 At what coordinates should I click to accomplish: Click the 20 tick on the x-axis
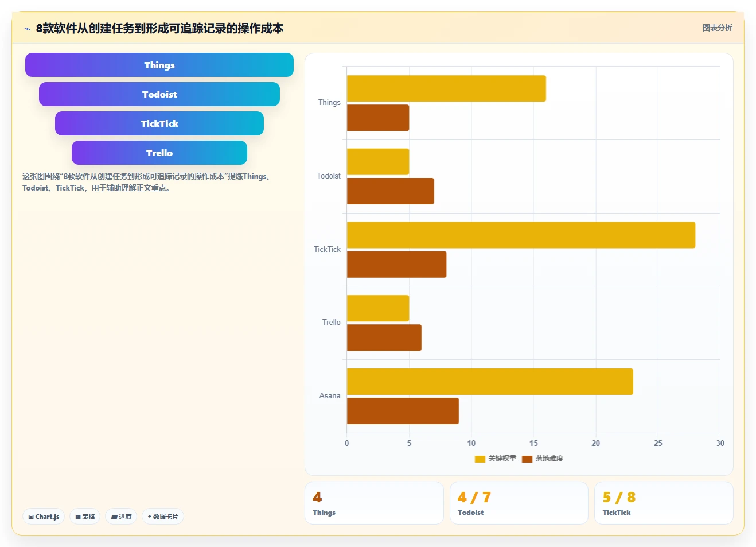tap(596, 443)
